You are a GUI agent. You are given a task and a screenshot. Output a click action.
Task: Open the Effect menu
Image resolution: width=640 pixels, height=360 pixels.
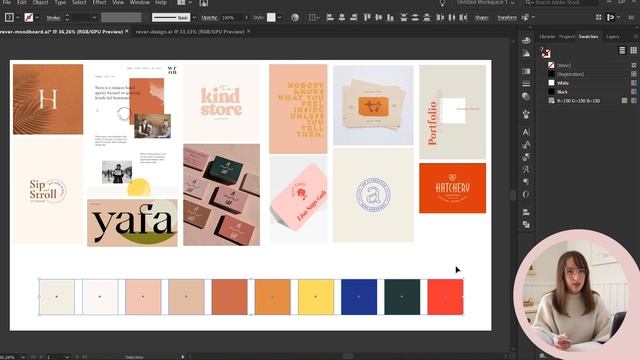click(99, 2)
